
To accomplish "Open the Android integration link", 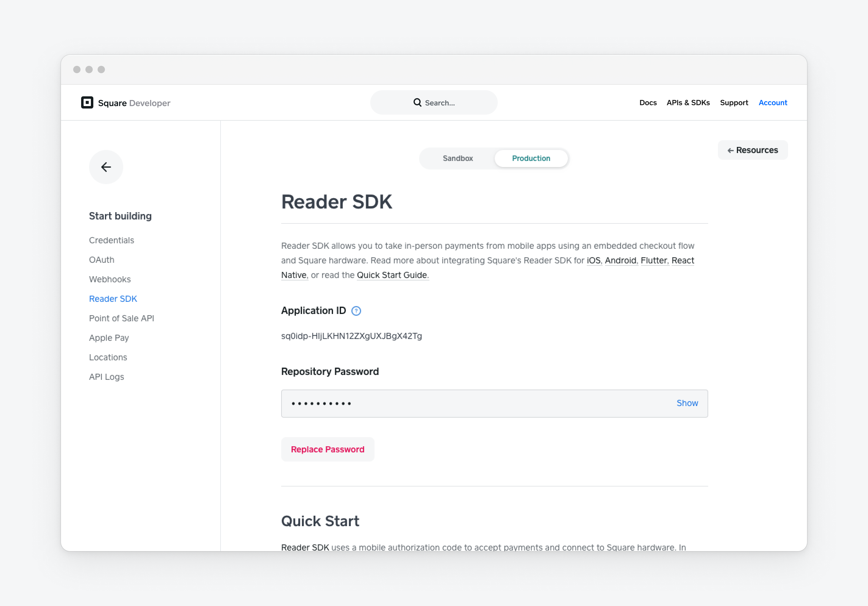I will pyautogui.click(x=620, y=260).
